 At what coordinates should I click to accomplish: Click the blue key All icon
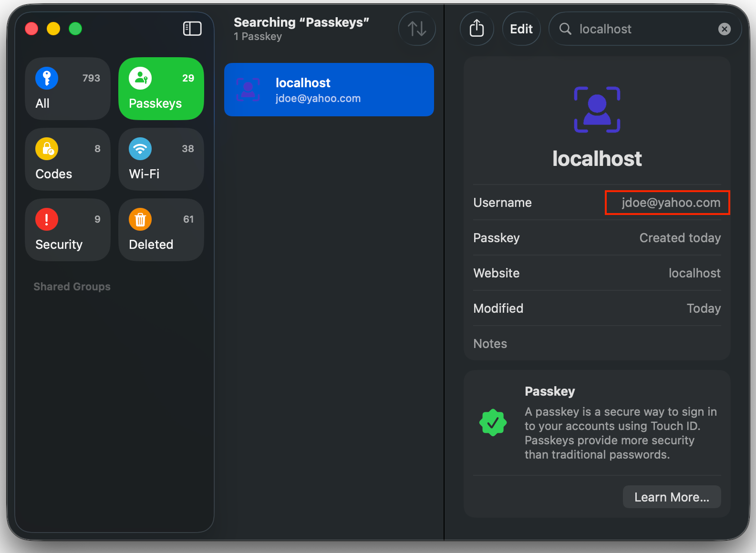tap(47, 78)
